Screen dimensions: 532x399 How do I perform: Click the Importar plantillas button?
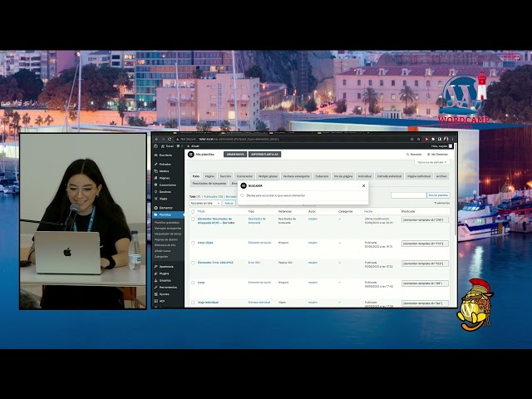point(264,155)
